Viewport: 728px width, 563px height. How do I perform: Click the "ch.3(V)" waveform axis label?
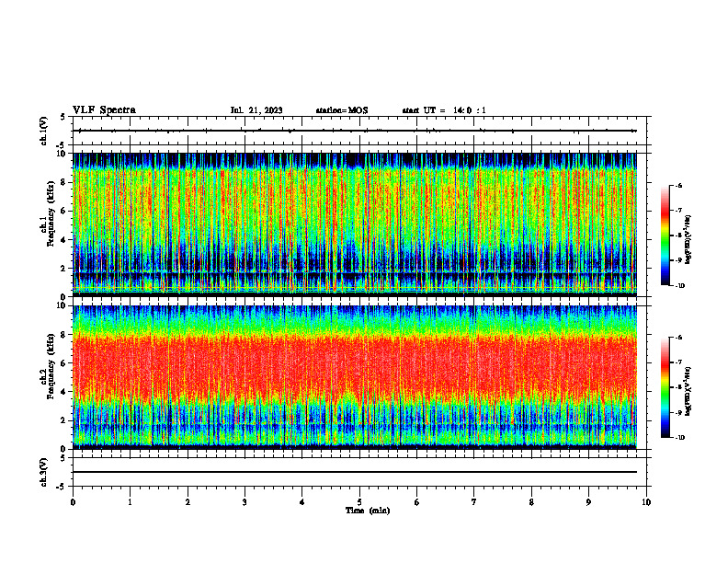(44, 472)
